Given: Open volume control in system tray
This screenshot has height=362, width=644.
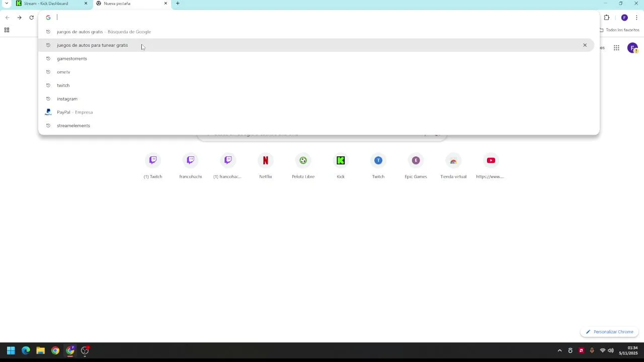Looking at the screenshot, I should [611, 350].
